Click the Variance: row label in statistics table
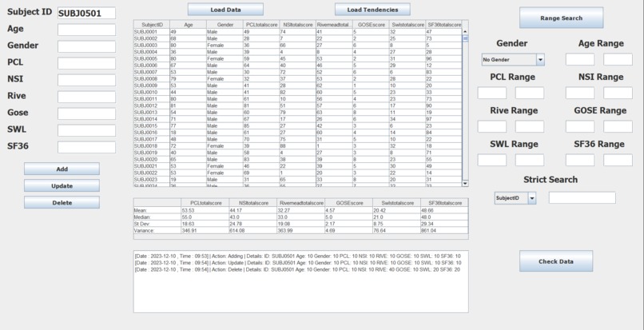Image resolution: width=644 pixels, height=330 pixels. click(157, 231)
